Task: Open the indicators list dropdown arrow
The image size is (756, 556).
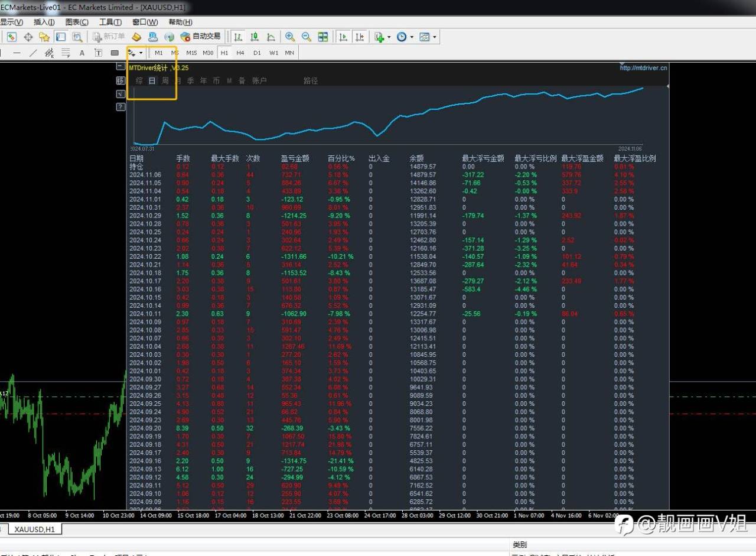Action: click(x=389, y=37)
